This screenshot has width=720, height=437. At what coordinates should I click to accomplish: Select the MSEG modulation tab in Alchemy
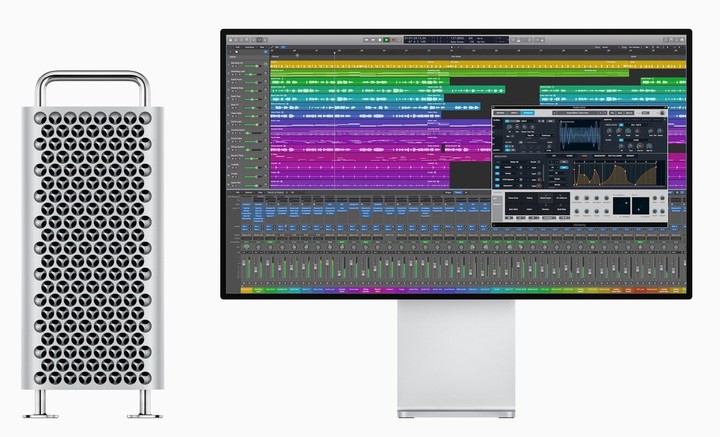(x=585, y=156)
